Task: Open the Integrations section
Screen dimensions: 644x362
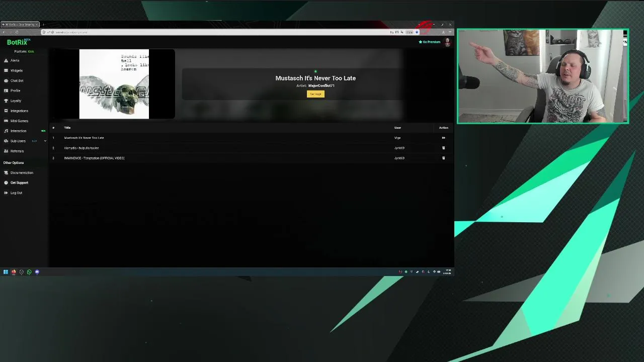Action: point(19,111)
